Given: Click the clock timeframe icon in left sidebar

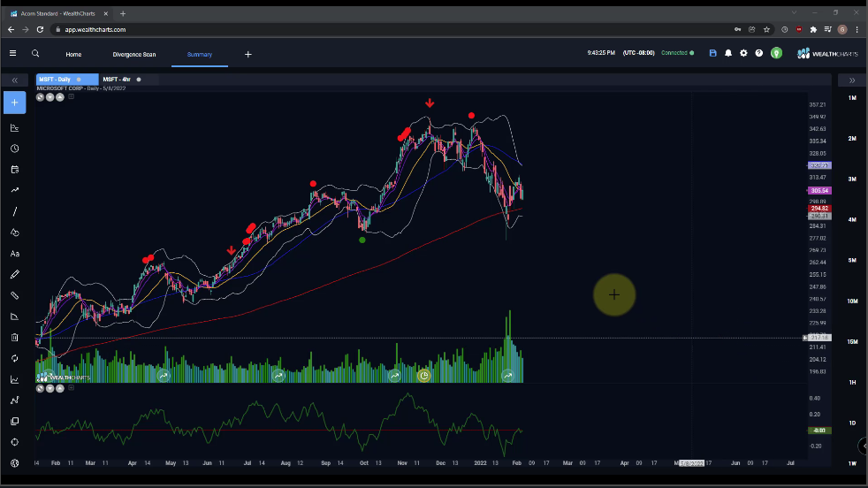Looking at the screenshot, I should pos(15,149).
